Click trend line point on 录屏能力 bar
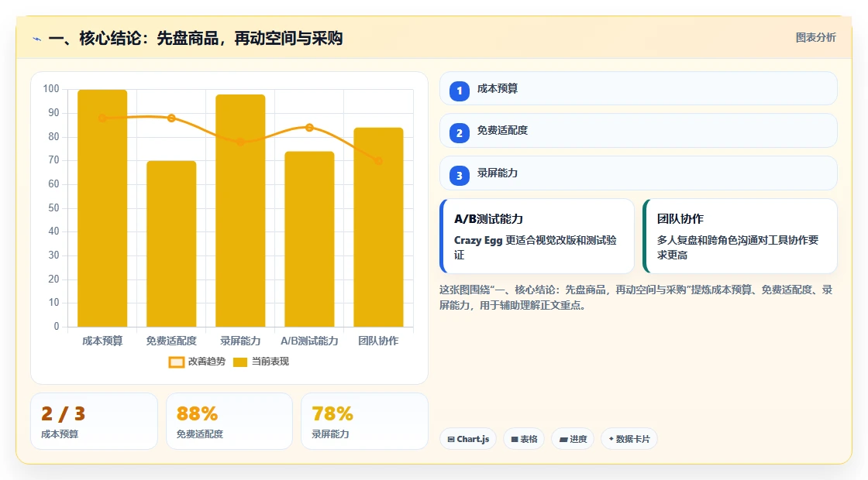This screenshot has height=480, width=868. coord(240,142)
